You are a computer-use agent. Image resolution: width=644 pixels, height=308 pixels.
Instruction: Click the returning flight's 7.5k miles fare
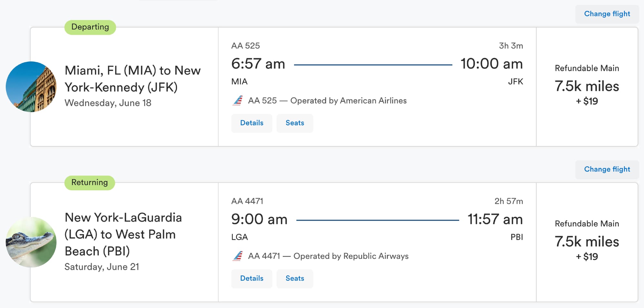(587, 242)
